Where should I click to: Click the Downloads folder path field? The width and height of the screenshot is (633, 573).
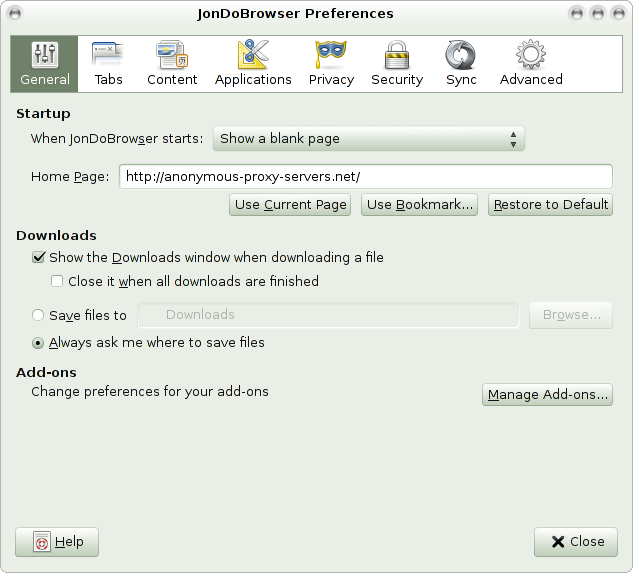pos(328,315)
